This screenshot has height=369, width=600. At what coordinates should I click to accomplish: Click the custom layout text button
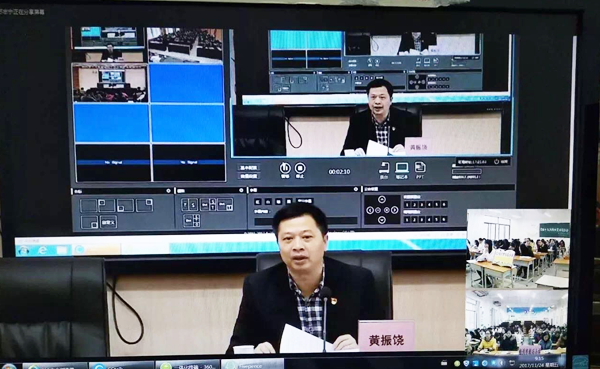(108, 221)
